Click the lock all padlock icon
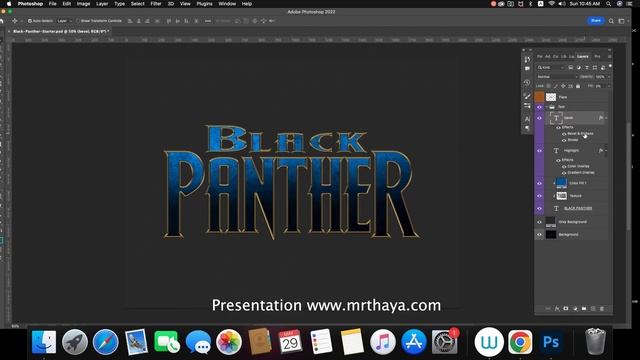This screenshot has width=640, height=360. click(x=578, y=86)
